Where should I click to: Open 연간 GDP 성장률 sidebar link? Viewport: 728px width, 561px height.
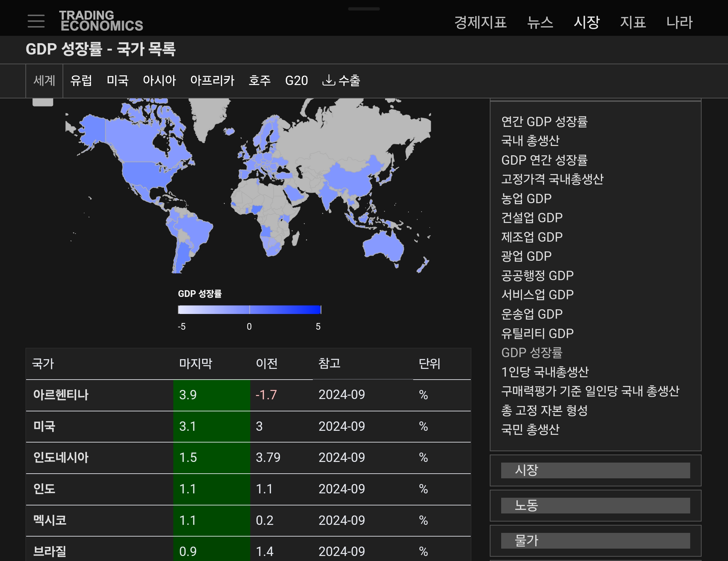coord(544,122)
